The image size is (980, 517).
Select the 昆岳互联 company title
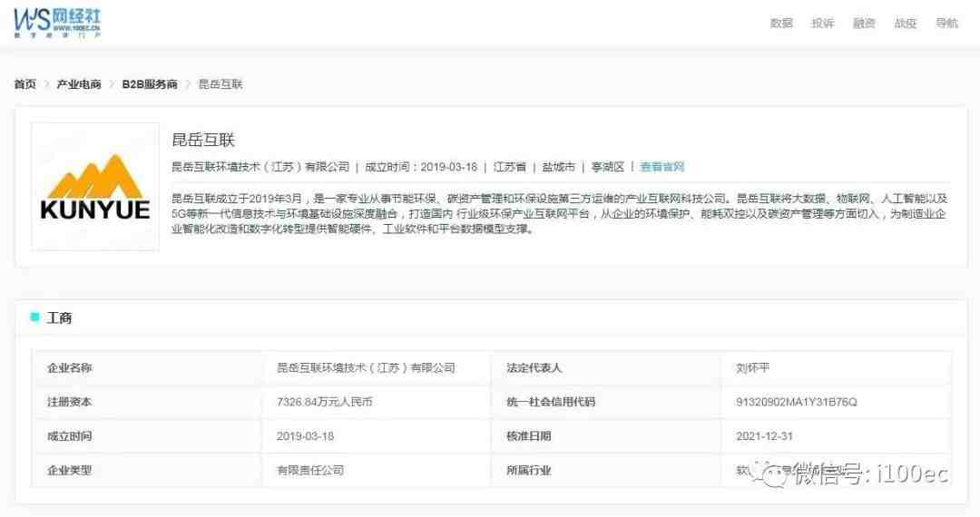pyautogui.click(x=203, y=140)
